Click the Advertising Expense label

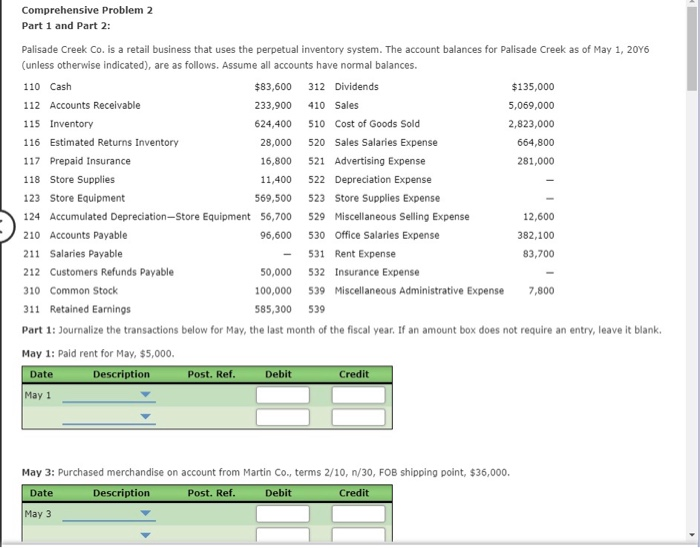coord(380,161)
